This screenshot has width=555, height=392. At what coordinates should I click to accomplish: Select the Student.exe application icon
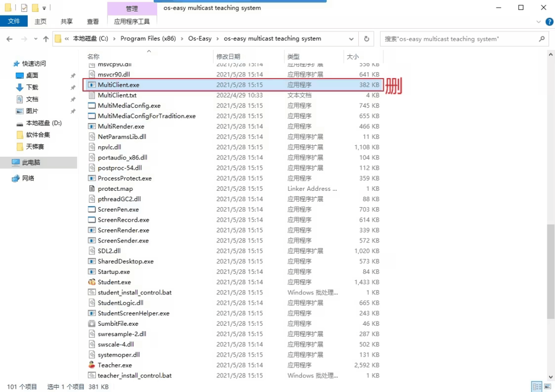click(x=92, y=282)
